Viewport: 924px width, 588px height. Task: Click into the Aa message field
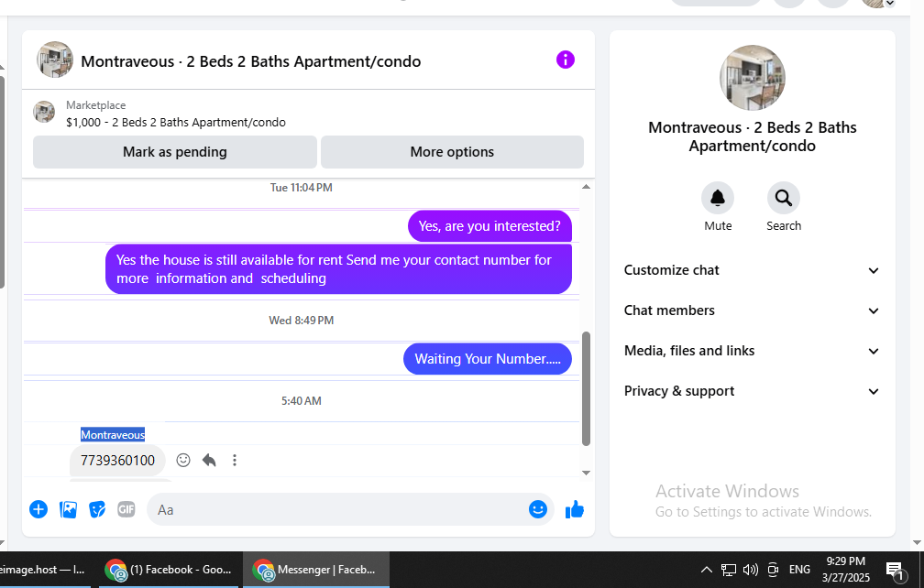coord(339,510)
